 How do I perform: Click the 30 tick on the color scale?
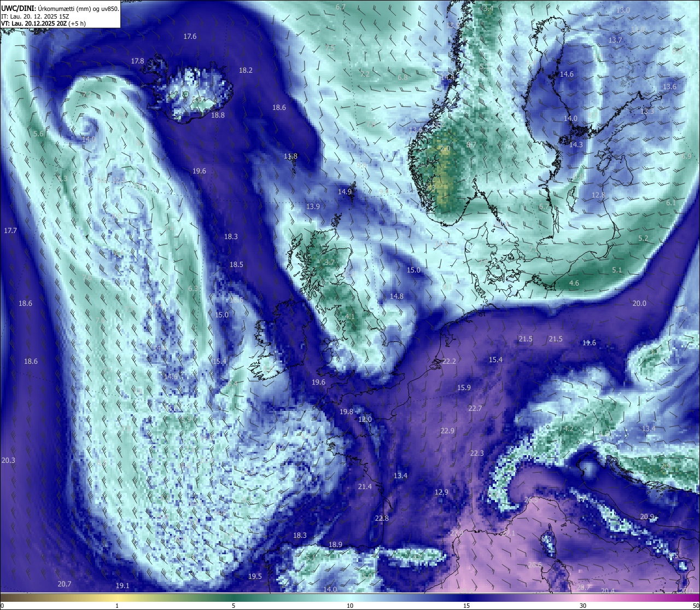[x=583, y=606]
